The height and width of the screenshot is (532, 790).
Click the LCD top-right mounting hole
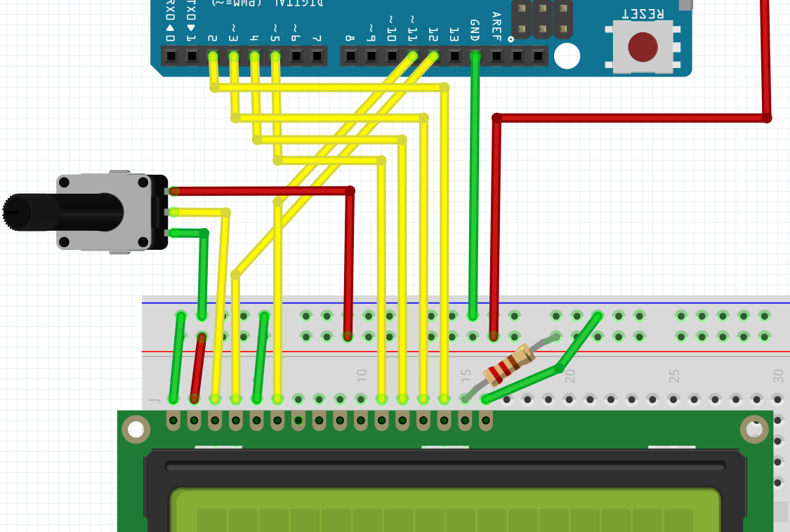[x=755, y=429]
